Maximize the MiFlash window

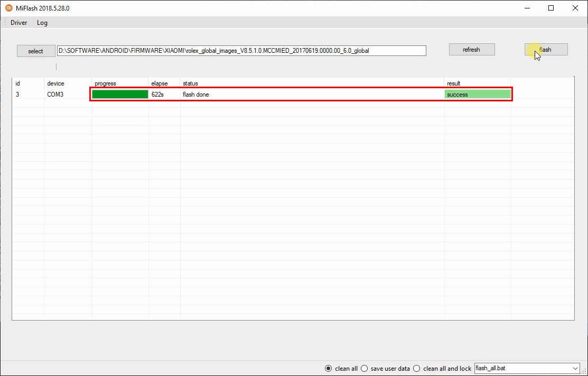click(x=551, y=8)
